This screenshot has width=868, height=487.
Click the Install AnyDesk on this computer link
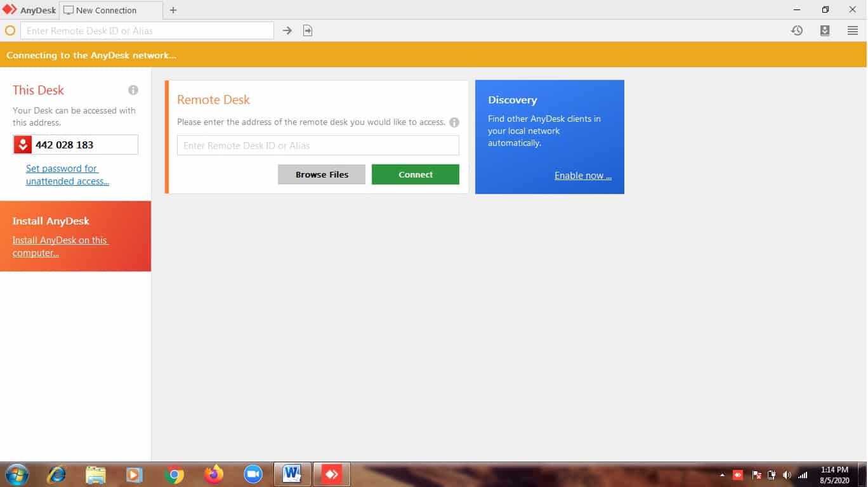click(x=60, y=247)
